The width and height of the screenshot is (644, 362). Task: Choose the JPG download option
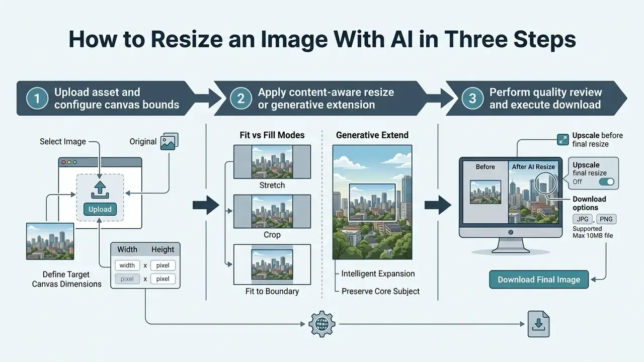click(583, 219)
